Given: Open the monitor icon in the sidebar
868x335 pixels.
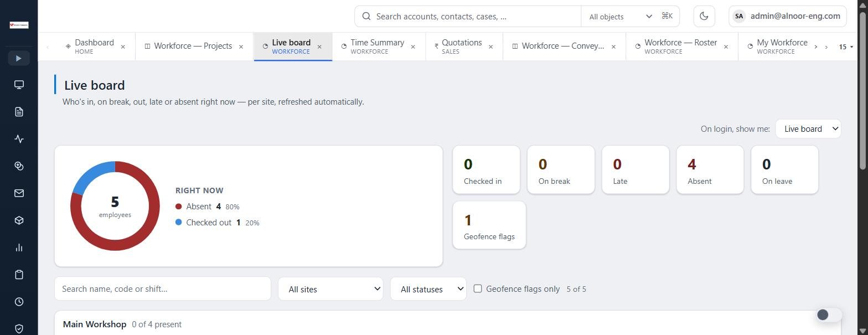Looking at the screenshot, I should point(19,85).
